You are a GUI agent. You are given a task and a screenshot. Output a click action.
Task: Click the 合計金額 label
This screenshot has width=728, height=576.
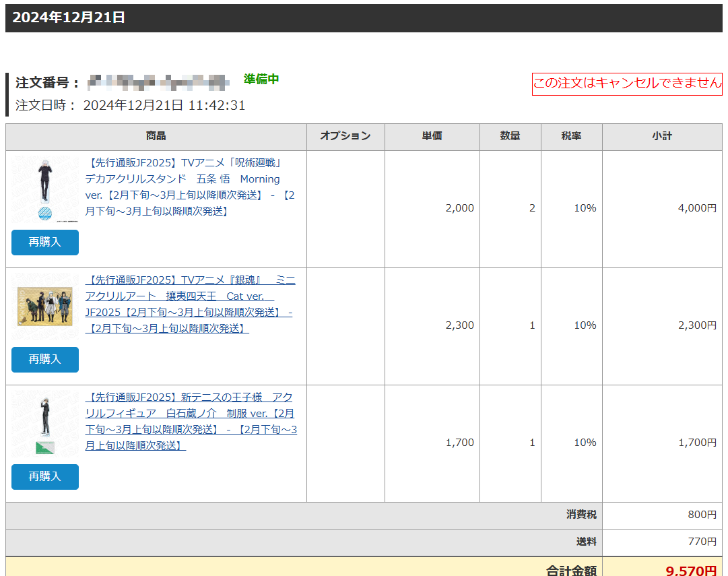point(571,570)
